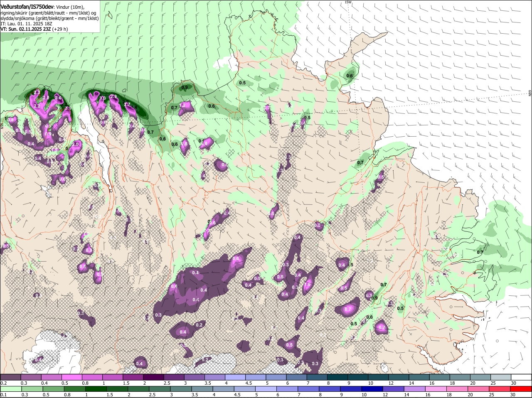The image size is (532, 398).
Task: Pick the top-row 4.5 lavender swatch
Action: tap(256, 377)
